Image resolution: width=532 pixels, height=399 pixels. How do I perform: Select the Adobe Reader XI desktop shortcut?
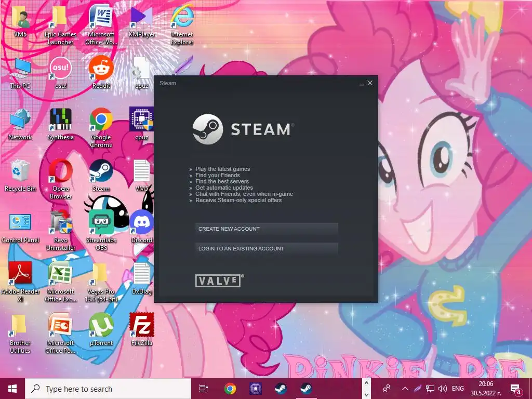20,282
